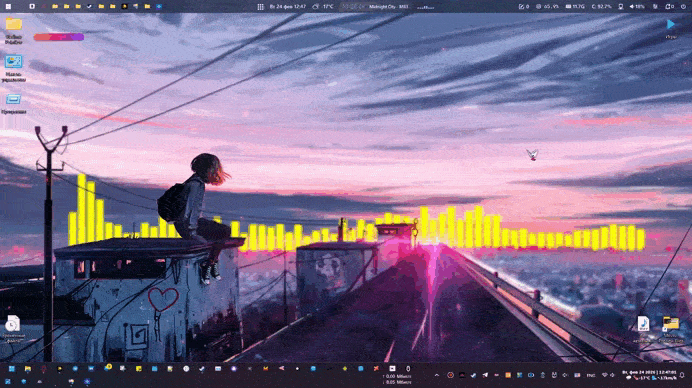
Task: Click the RAM usage 11.7G indicator
Action: [x=575, y=7]
